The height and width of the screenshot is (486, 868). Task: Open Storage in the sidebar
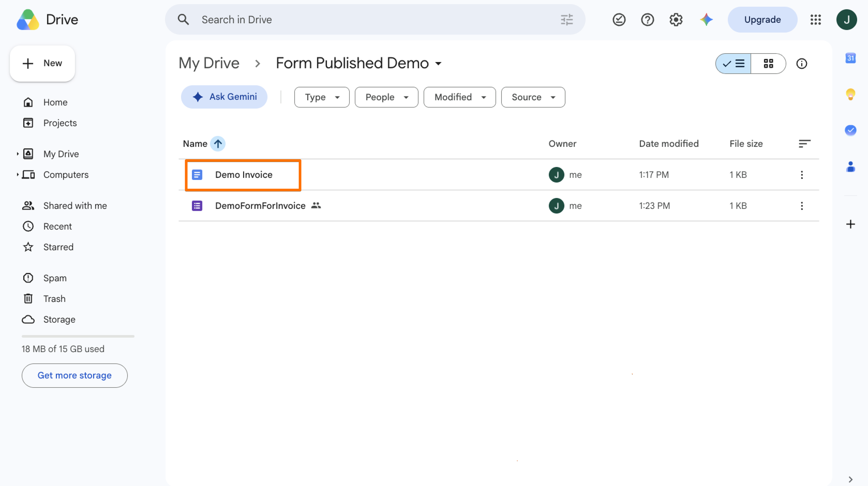coord(59,319)
